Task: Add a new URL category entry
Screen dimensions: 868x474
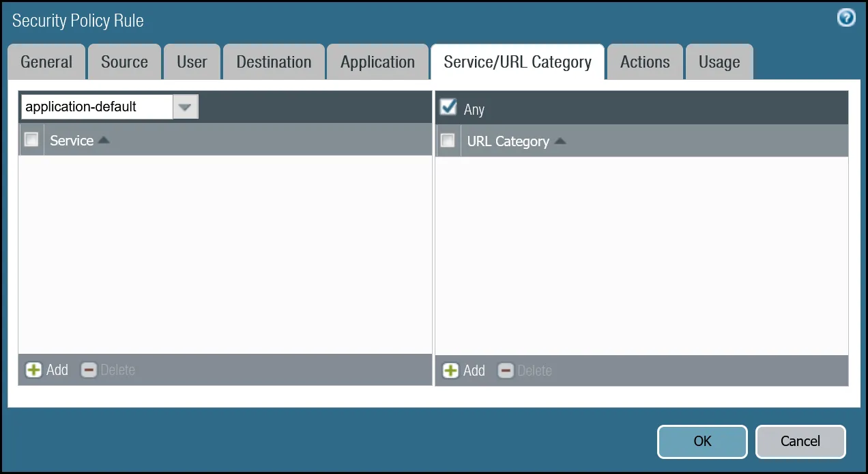Action: [x=463, y=370]
